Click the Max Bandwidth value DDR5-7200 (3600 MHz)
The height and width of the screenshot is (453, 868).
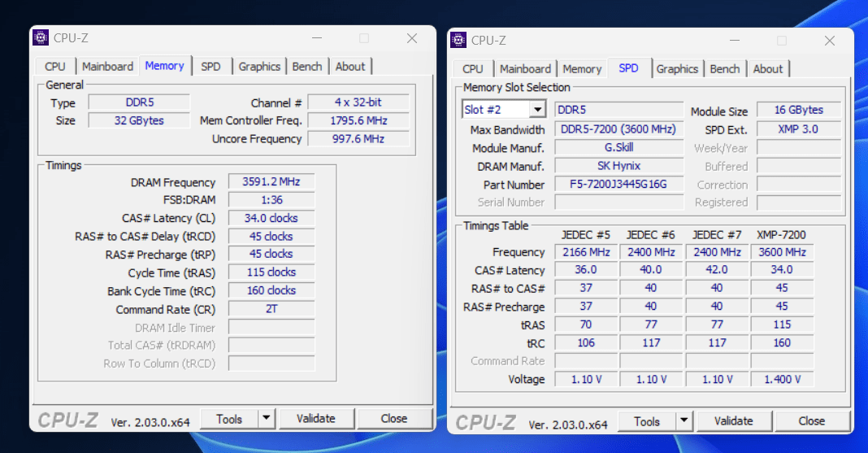point(618,129)
